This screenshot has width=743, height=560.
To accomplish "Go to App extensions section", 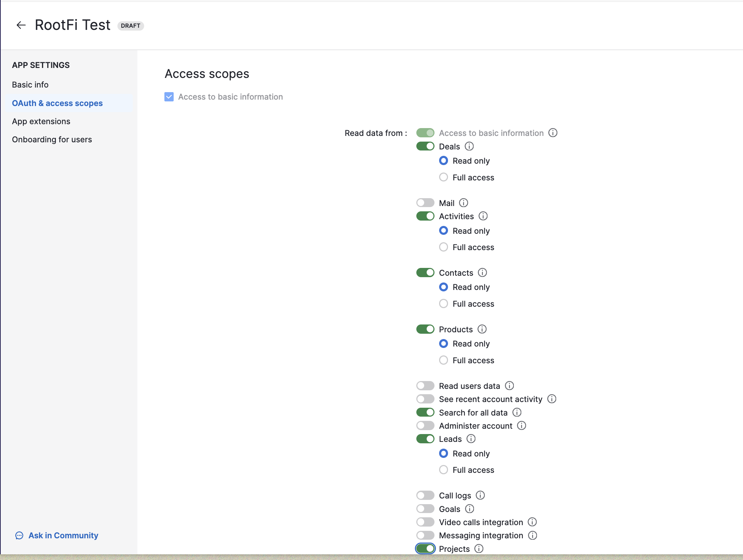I will tap(41, 121).
